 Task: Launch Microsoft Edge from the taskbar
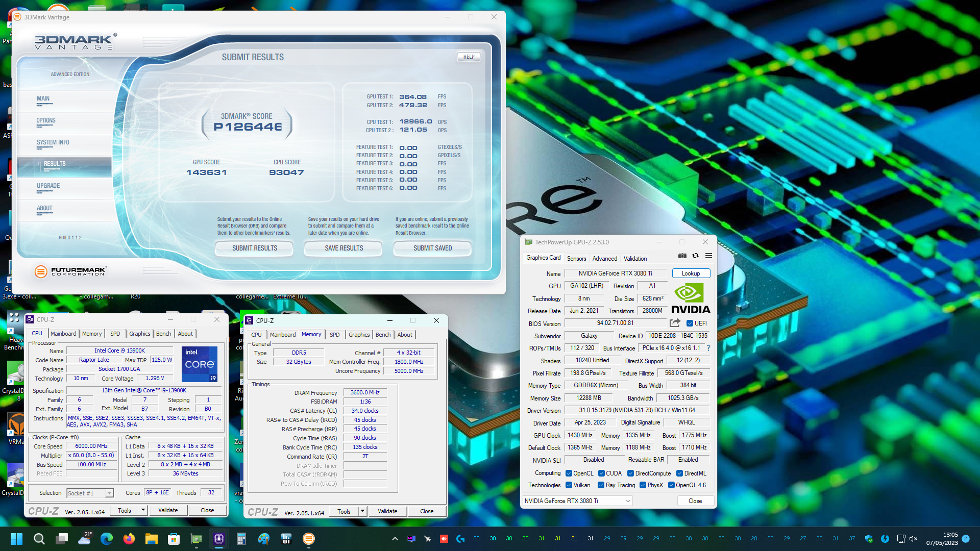[x=107, y=539]
